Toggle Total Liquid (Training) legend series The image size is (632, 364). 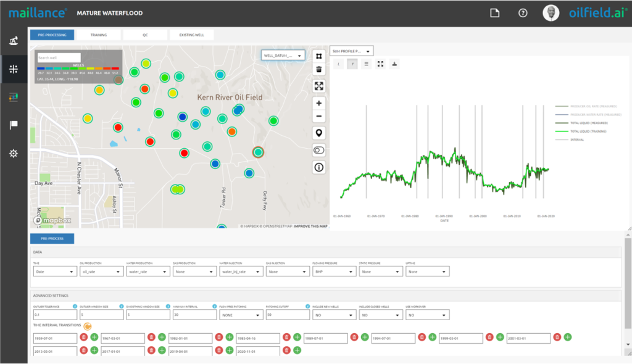[x=581, y=131]
